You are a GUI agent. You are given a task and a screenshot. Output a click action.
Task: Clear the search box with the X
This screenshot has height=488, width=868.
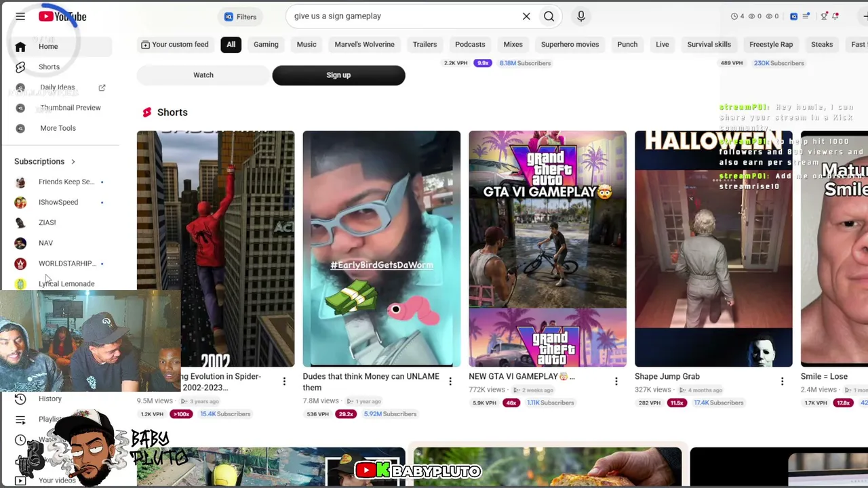point(526,16)
